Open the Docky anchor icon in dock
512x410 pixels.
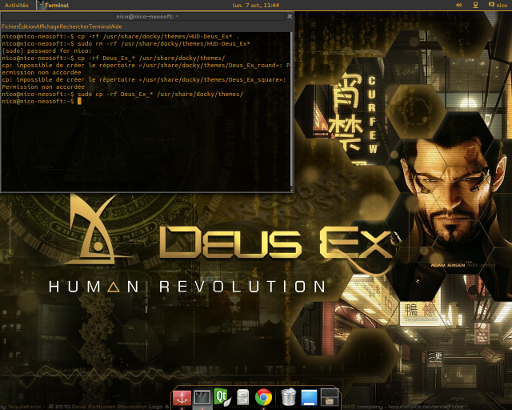(182, 398)
